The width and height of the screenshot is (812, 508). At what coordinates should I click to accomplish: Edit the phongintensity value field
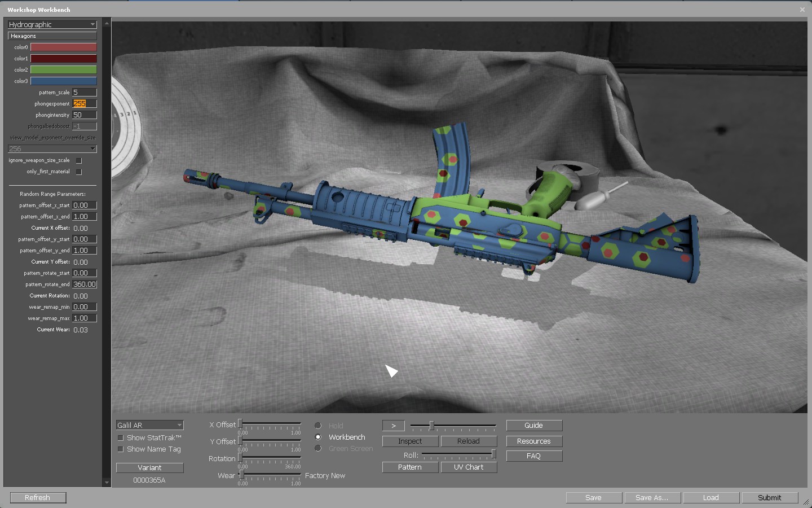click(85, 115)
